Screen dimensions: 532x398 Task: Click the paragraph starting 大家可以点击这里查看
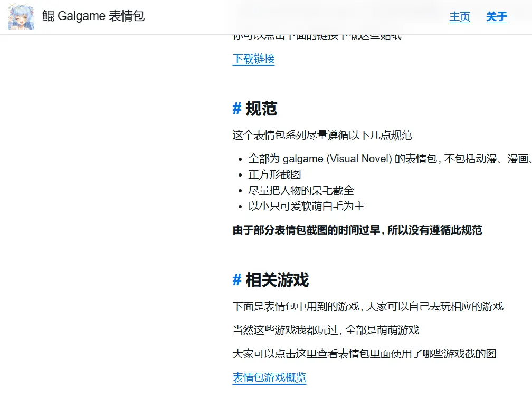[364, 354]
